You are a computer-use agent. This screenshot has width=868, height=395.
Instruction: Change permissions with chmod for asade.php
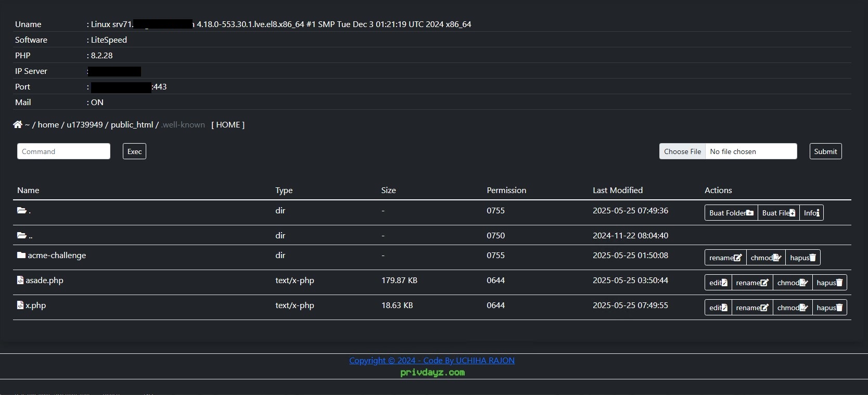(x=793, y=283)
